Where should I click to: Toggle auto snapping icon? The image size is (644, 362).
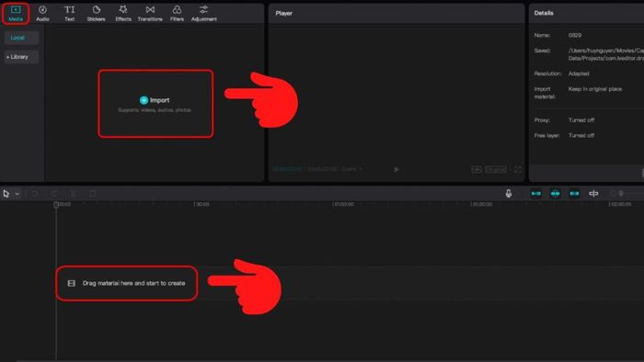coord(556,194)
